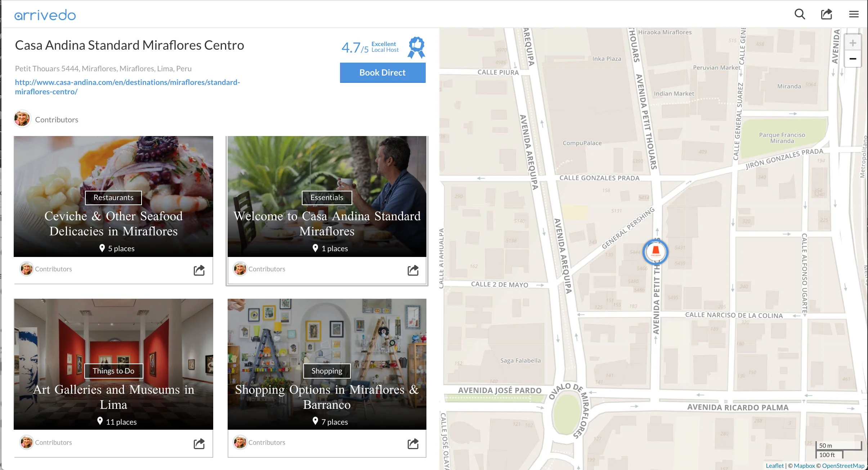Share the Ceviche & Seafood guide
This screenshot has width=868, height=470.
point(199,270)
